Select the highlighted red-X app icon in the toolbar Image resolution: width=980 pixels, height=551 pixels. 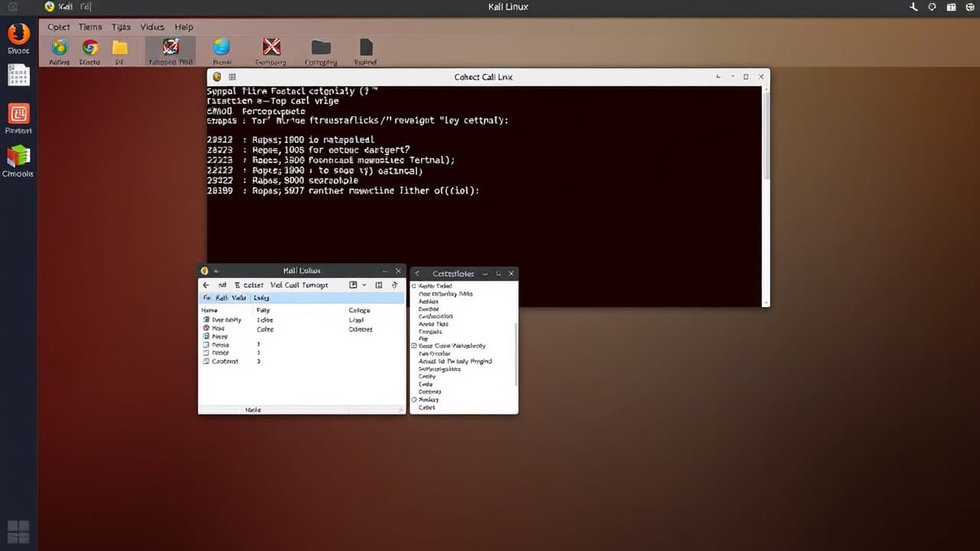coord(170,47)
